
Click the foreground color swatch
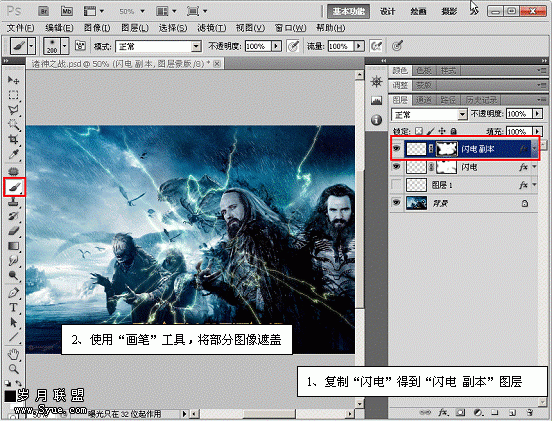10,396
